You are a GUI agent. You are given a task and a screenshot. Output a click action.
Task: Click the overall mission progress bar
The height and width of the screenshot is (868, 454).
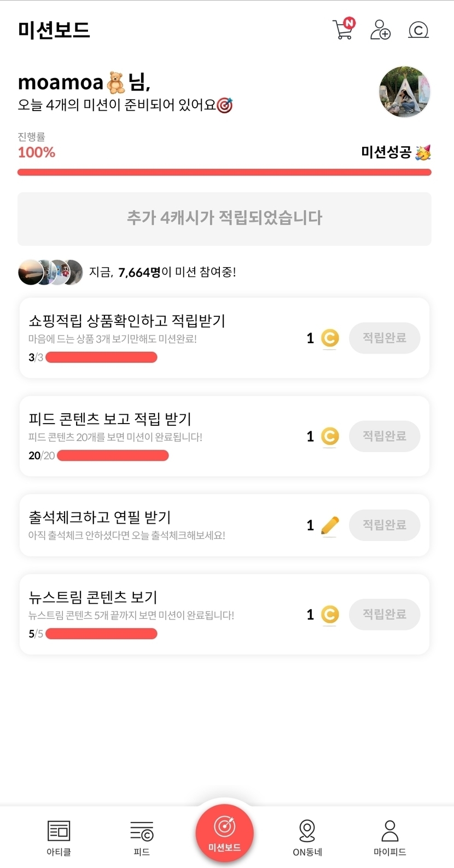(224, 172)
